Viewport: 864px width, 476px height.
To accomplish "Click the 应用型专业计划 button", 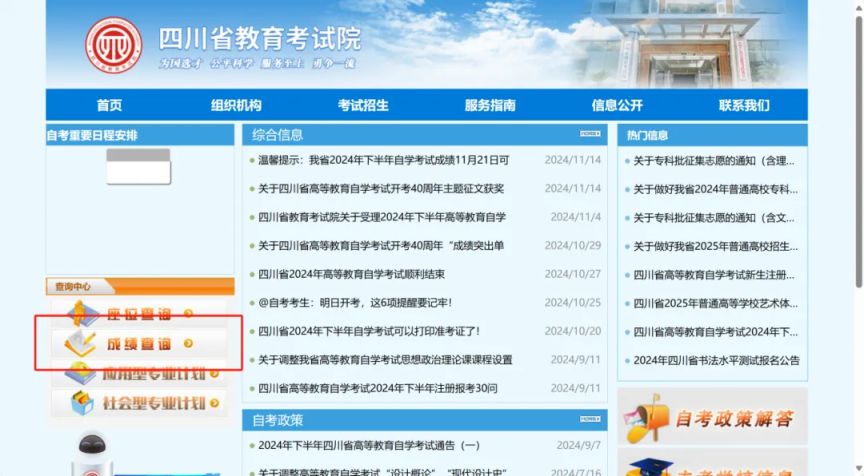I will point(139,374).
